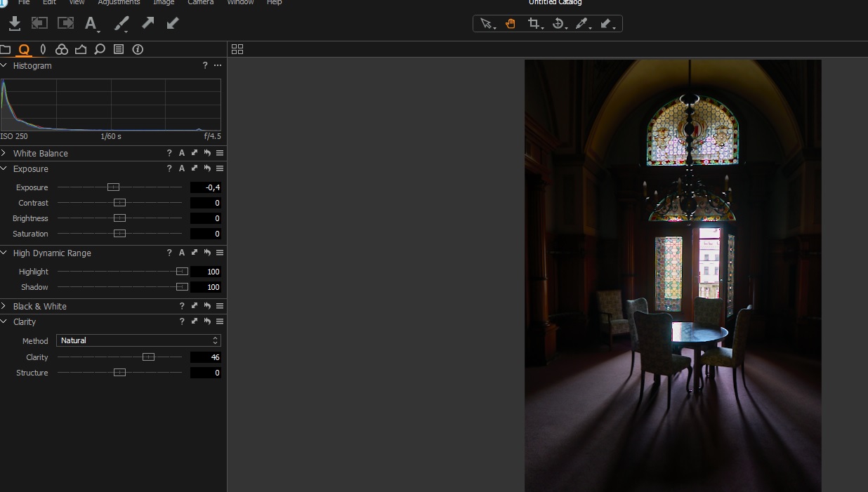Viewport: 868px width, 492px height.
Task: Open the Metadata info tool tab
Action: (138, 49)
